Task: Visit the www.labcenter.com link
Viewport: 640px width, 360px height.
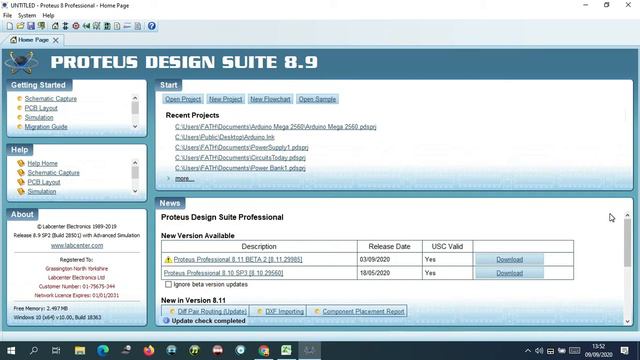Action: [x=77, y=246]
